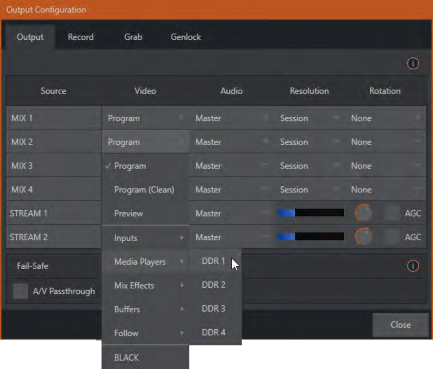The image size is (433, 369).
Task: Choose BLACK from the video menu
Action: pos(145,357)
